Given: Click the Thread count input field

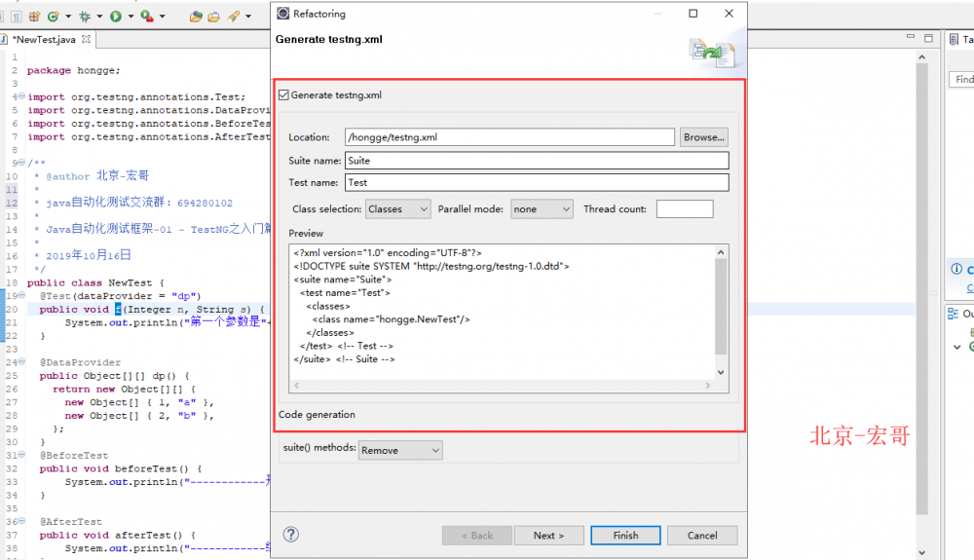Looking at the screenshot, I should (x=685, y=209).
